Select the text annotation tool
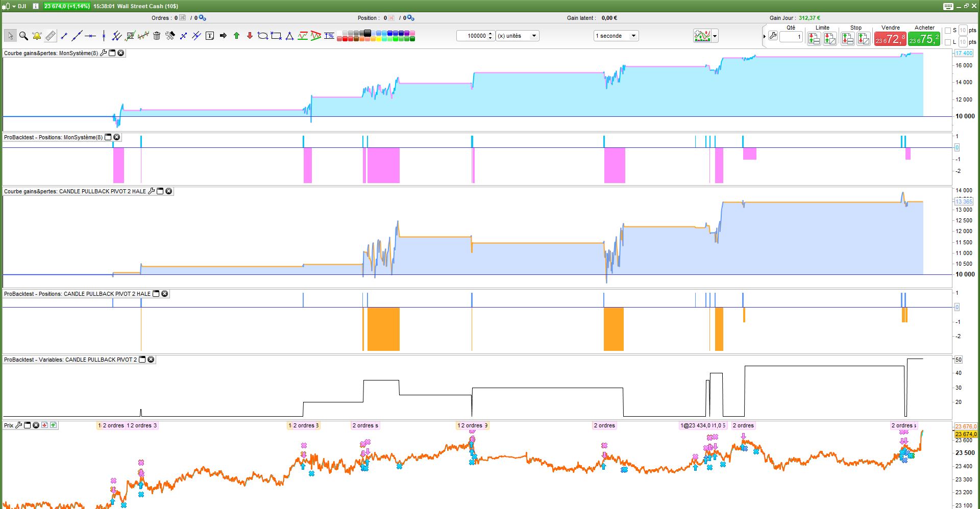The height and width of the screenshot is (509, 980). (x=210, y=36)
